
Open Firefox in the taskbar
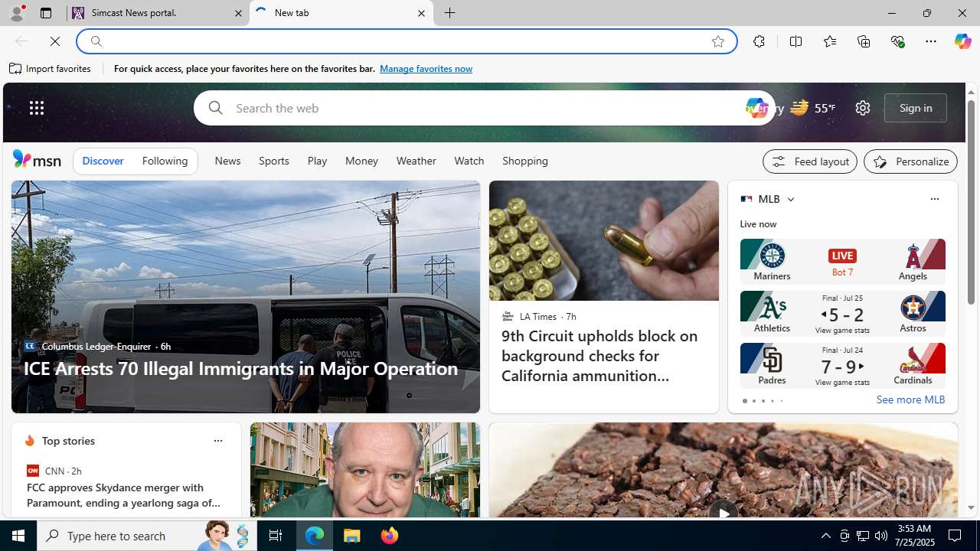[390, 536]
